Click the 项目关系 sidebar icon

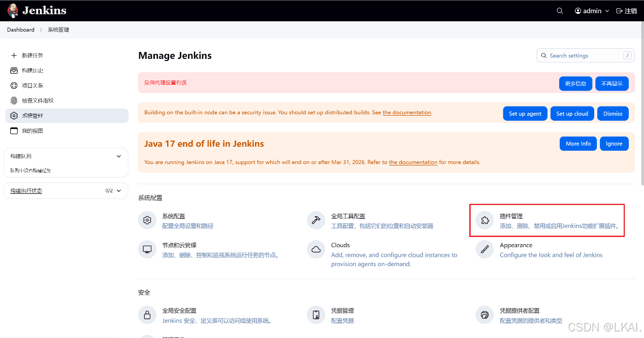click(14, 86)
